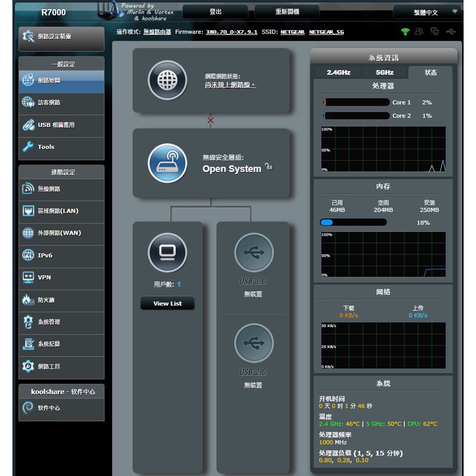The image size is (476, 476).
Task: Open the firmware version 380.70 link
Action: pyautogui.click(x=232, y=32)
